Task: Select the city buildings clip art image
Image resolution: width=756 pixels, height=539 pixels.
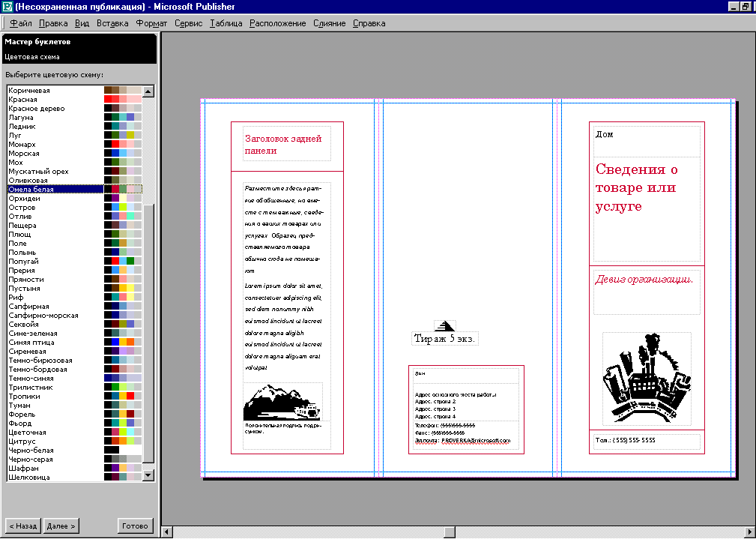Action: pos(647,379)
